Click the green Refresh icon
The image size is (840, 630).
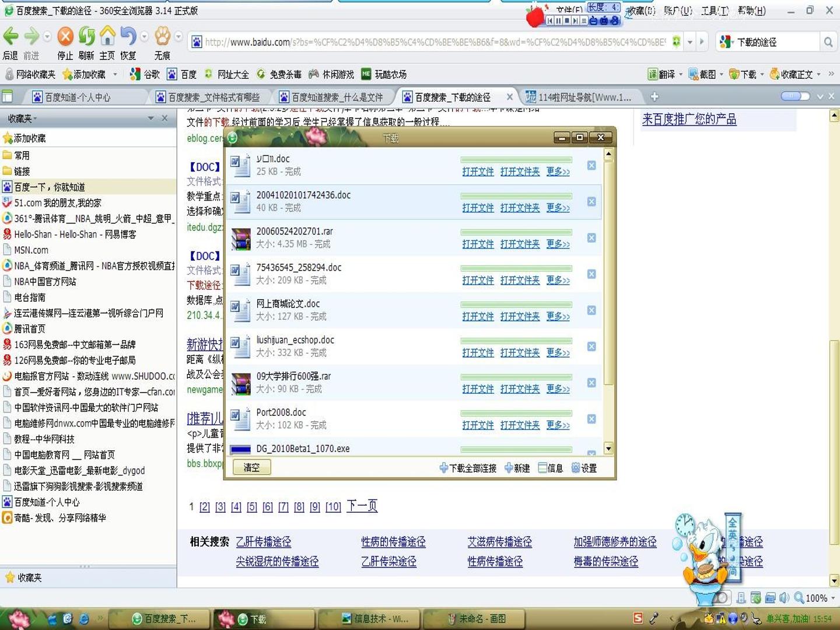point(86,36)
